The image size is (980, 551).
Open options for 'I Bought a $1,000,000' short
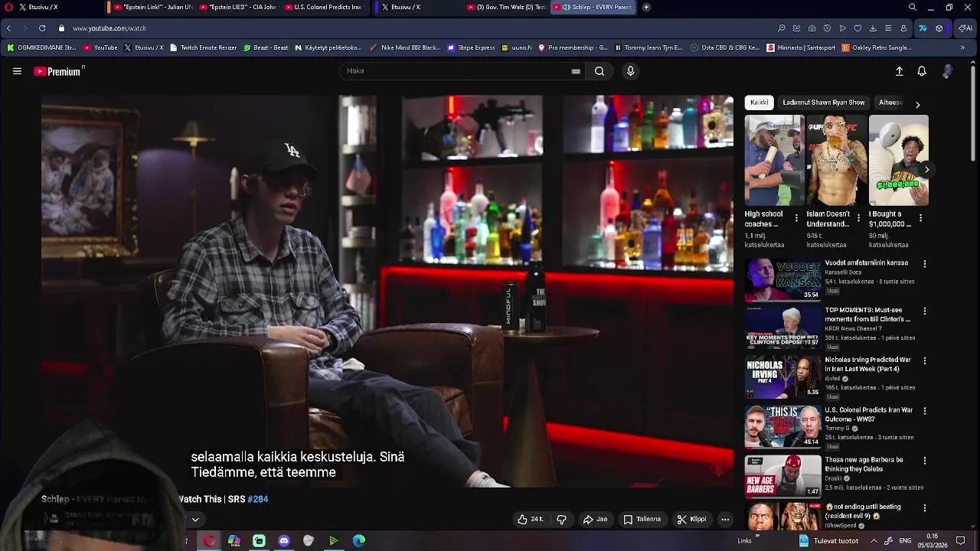[x=920, y=218]
